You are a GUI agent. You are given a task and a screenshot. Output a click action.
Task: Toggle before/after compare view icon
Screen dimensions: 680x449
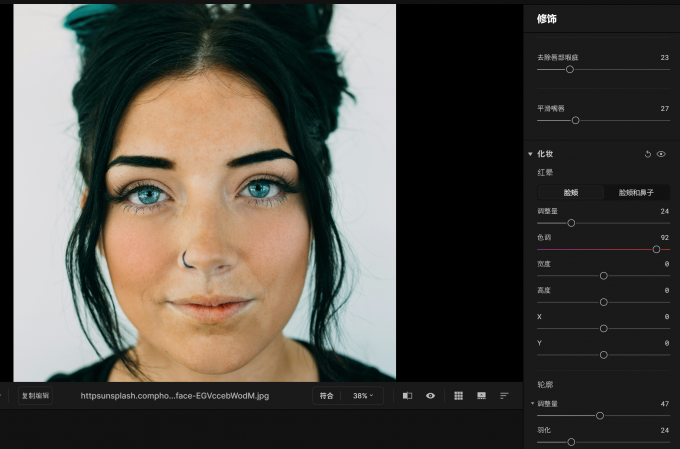coord(407,396)
